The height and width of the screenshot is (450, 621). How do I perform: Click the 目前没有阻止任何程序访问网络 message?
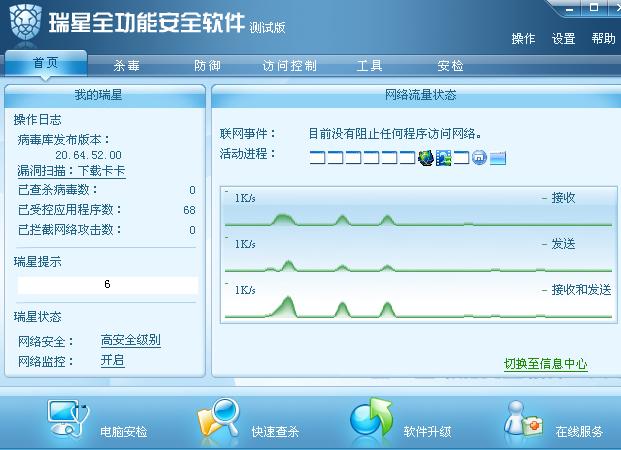coord(396,134)
